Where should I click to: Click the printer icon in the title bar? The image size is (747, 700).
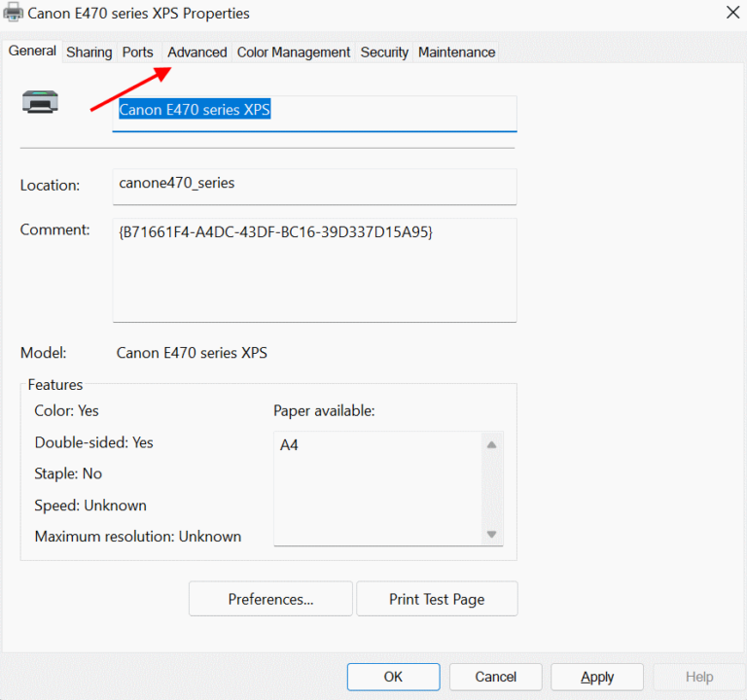(x=14, y=14)
